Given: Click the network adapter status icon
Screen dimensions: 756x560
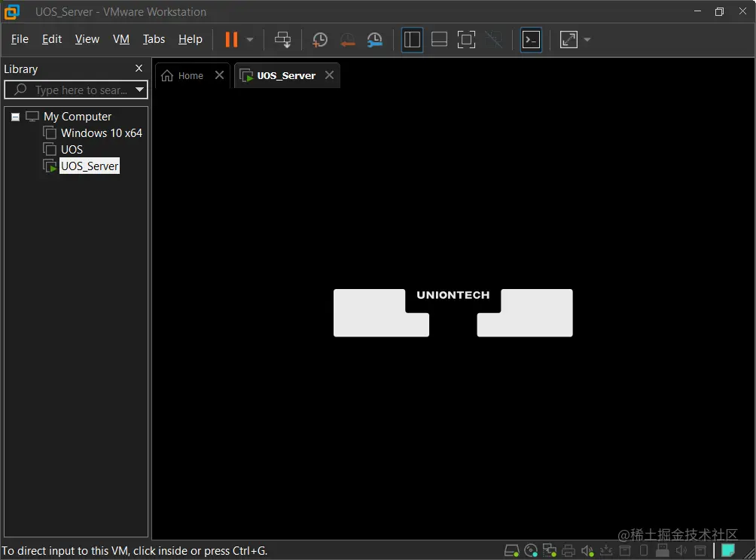Looking at the screenshot, I should 549,550.
